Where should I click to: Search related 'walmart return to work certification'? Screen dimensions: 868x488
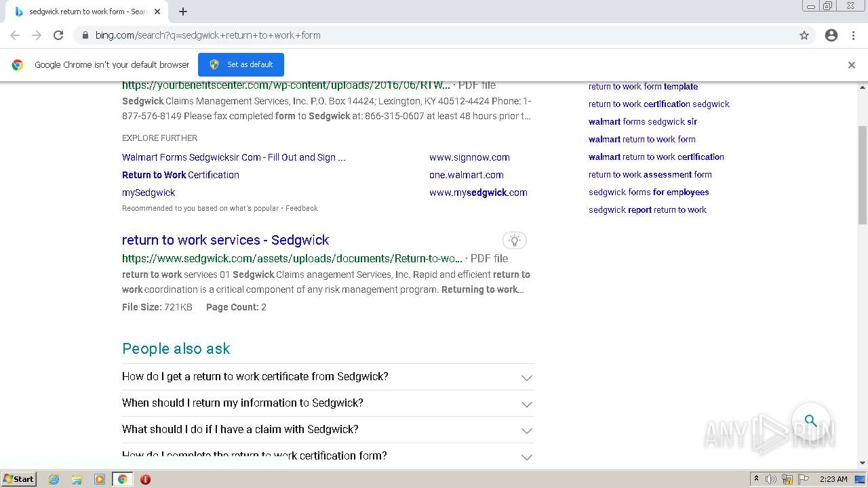pyautogui.click(x=656, y=157)
